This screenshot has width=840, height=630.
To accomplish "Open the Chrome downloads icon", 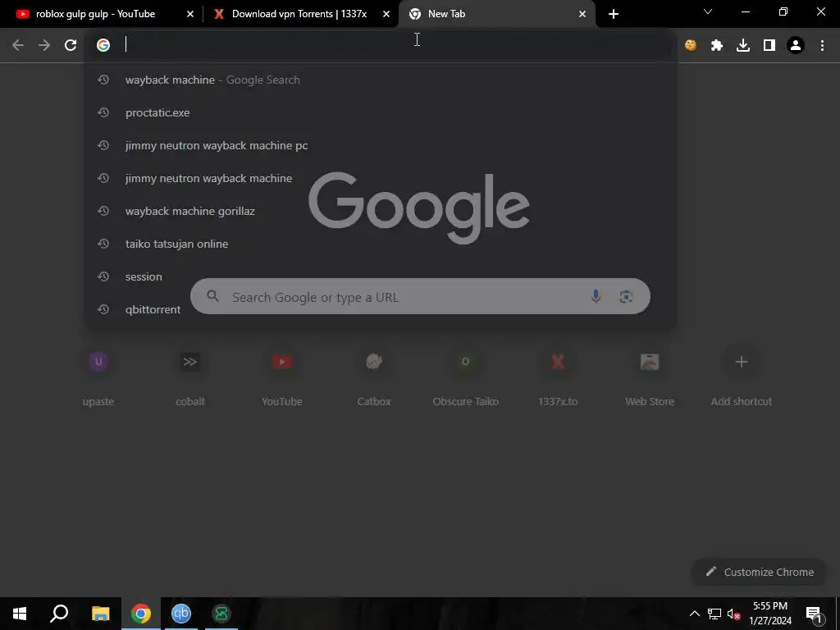I will pyautogui.click(x=743, y=45).
